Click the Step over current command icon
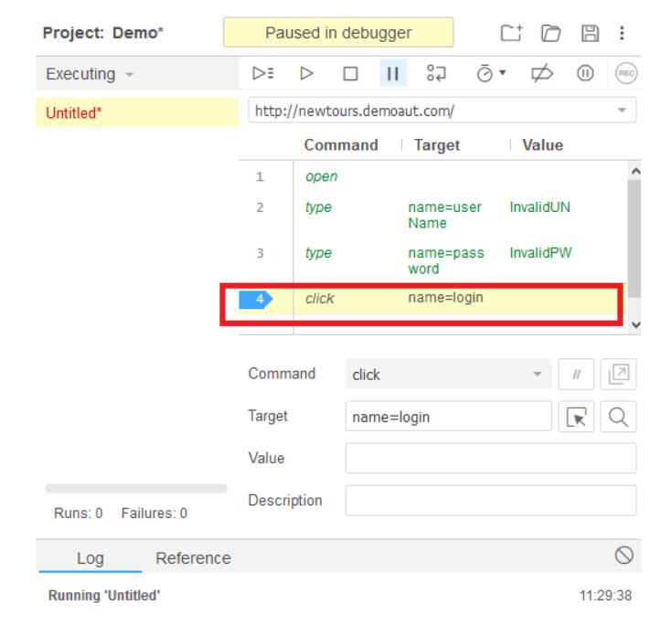Image resolution: width=672 pixels, height=625 pixels. (x=436, y=74)
